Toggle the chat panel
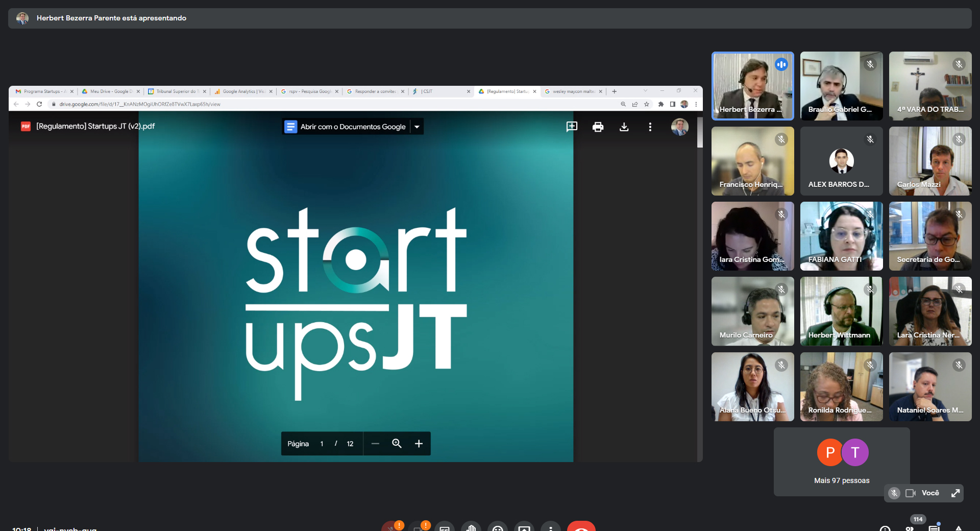Screen dimensions: 980x531 coord(934,528)
